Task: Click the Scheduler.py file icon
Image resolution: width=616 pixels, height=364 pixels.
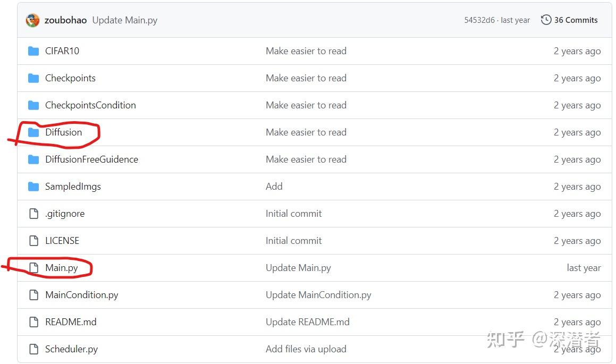Action: [33, 349]
